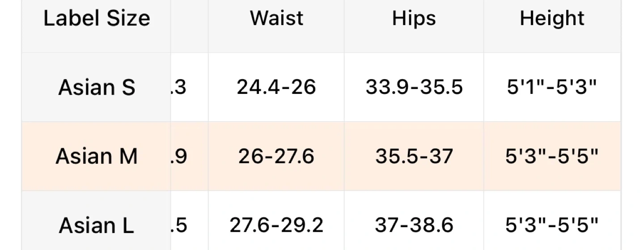This screenshot has width=644, height=250.
Task: Click hips value 33.9-35.5
Action: pos(414,87)
